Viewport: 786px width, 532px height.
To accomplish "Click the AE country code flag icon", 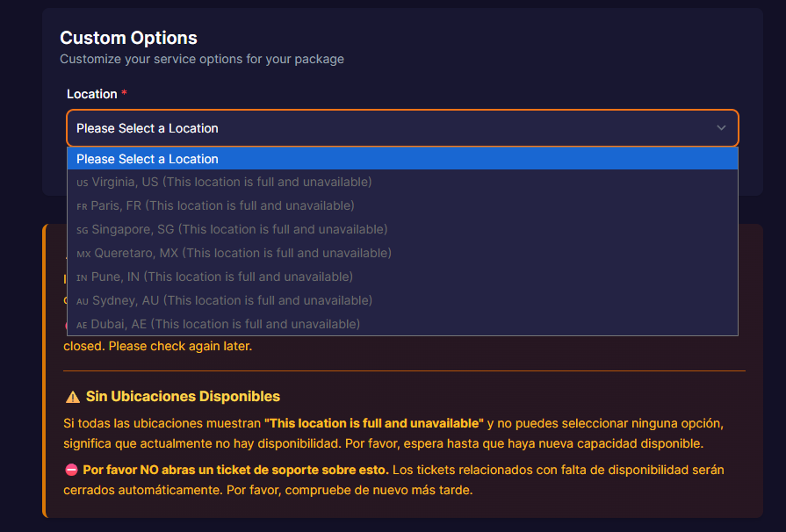I will coord(82,325).
